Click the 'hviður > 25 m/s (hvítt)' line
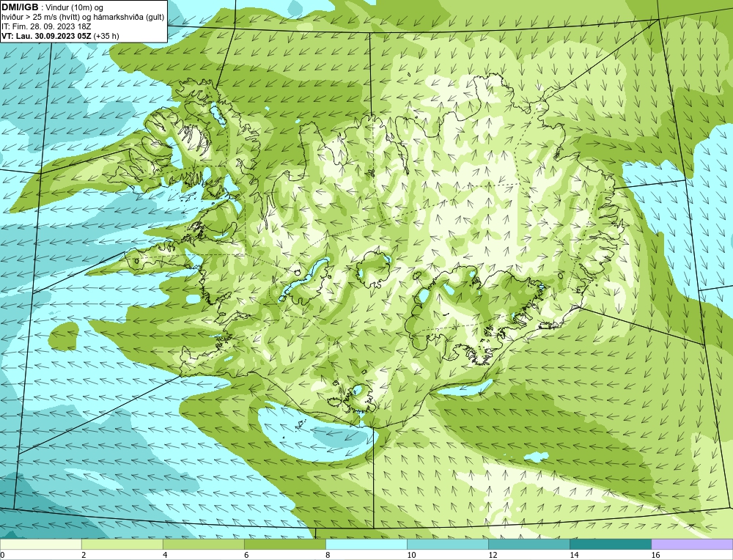 (x=83, y=18)
